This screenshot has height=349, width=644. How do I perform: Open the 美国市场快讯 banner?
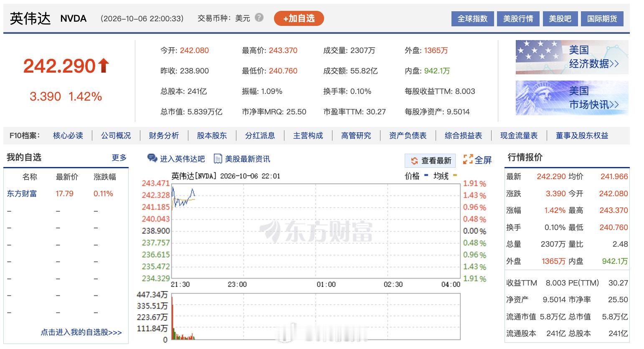[572, 98]
